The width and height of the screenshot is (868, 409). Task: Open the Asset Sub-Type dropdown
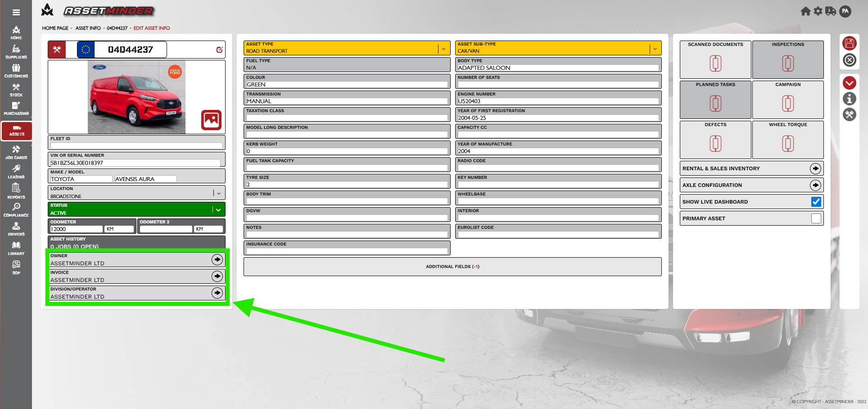pos(655,49)
